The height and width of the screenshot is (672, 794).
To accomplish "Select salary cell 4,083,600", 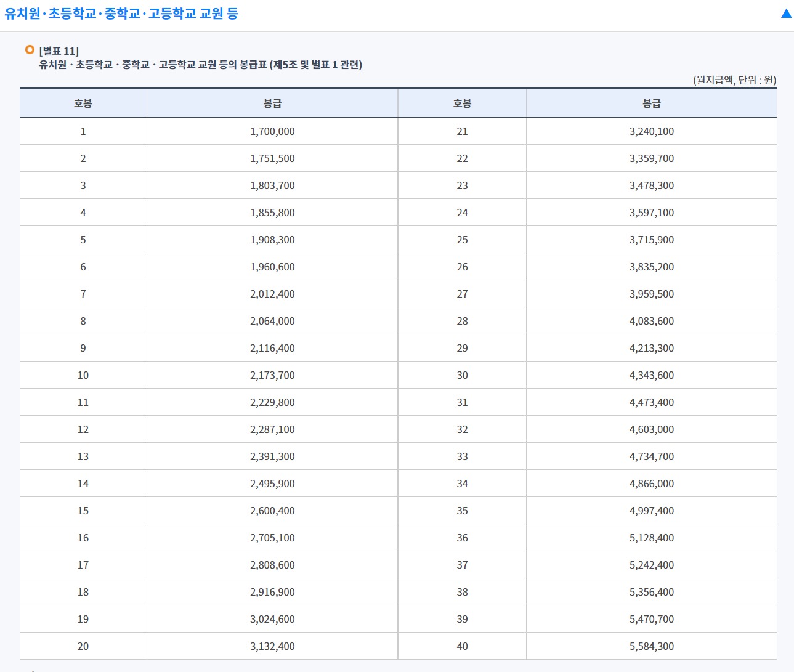I will (x=652, y=321).
